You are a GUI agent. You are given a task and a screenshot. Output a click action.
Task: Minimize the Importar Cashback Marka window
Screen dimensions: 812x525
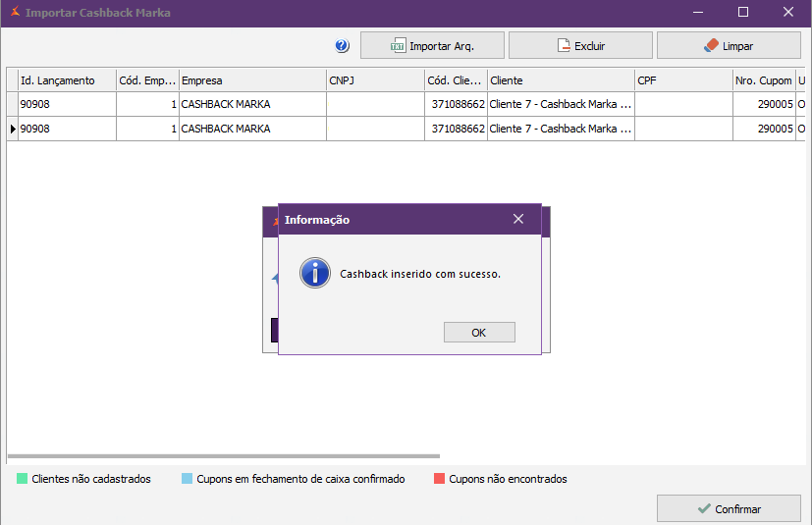pyautogui.click(x=698, y=12)
